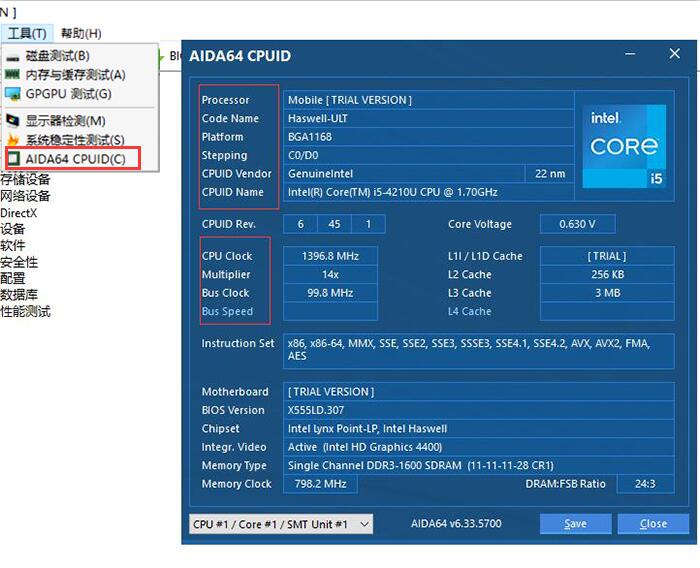Viewport: 700px width, 568px height.
Task: Click the AIDA64 CPUID chip icon
Action: point(13,159)
